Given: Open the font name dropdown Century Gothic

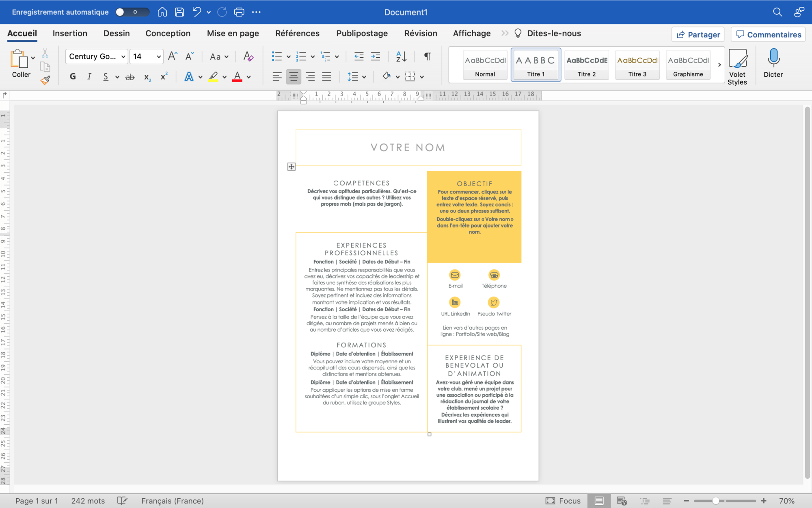Looking at the screenshot, I should coord(97,56).
